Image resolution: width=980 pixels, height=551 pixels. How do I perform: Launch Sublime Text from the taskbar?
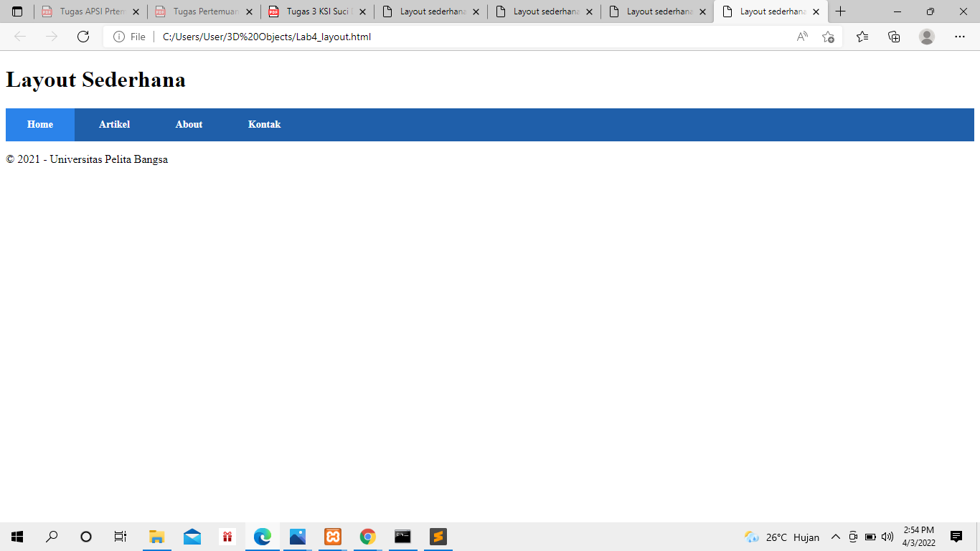438,537
